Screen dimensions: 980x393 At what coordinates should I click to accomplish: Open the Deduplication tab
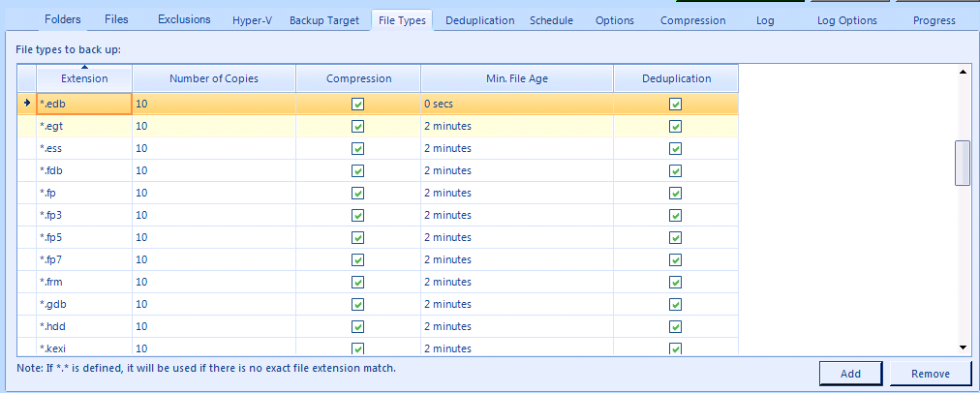pos(479,20)
